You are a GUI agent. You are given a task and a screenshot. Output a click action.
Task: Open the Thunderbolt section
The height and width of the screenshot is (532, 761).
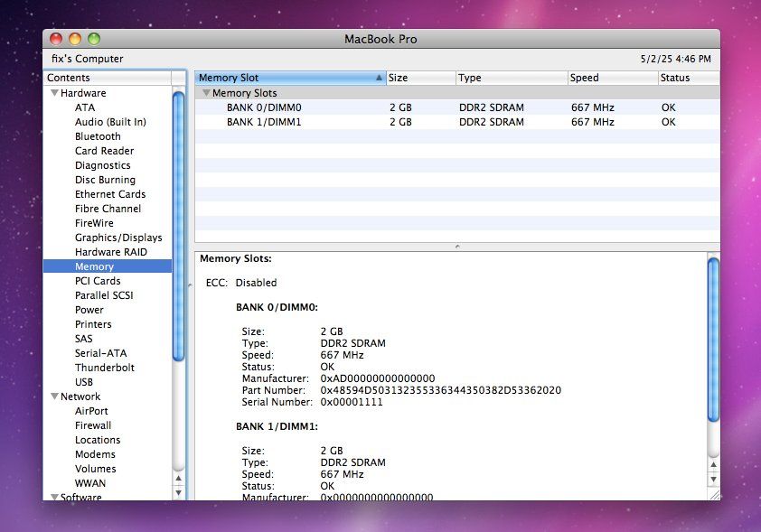[105, 368]
